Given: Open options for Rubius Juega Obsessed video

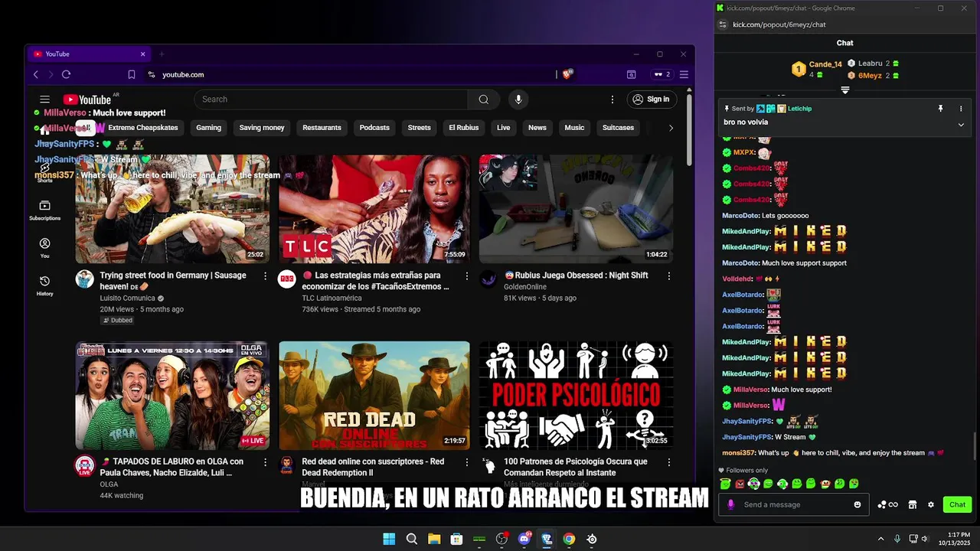Looking at the screenshot, I should (x=668, y=275).
